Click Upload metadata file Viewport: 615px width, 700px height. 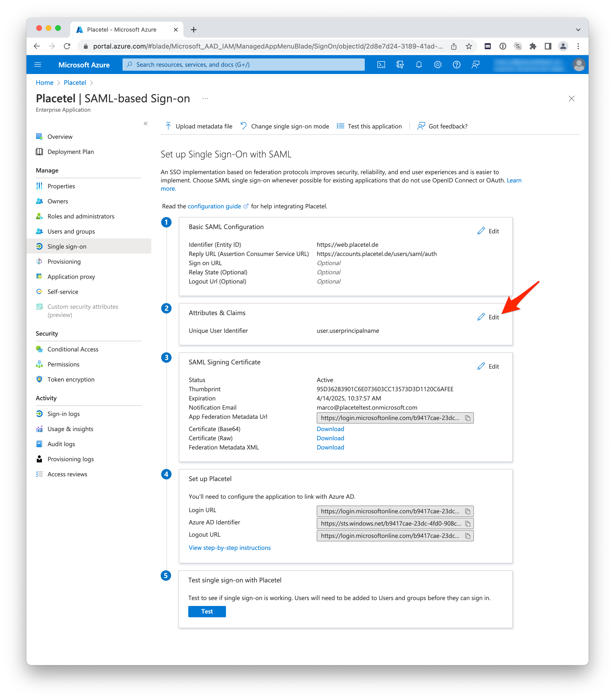[199, 126]
